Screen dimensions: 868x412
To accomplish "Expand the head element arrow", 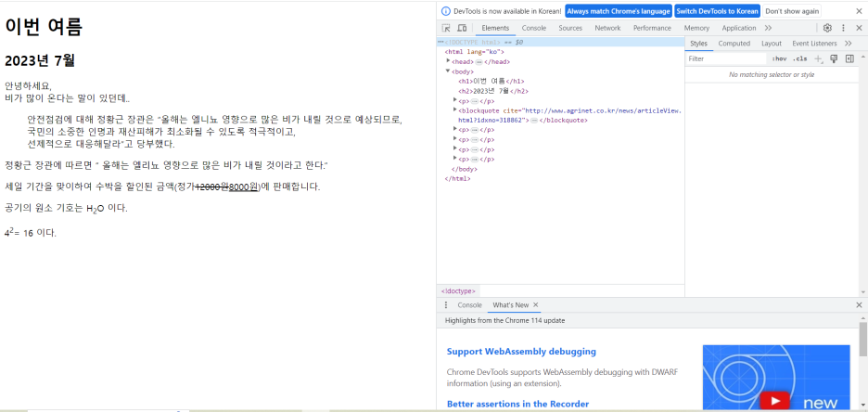I will point(449,61).
